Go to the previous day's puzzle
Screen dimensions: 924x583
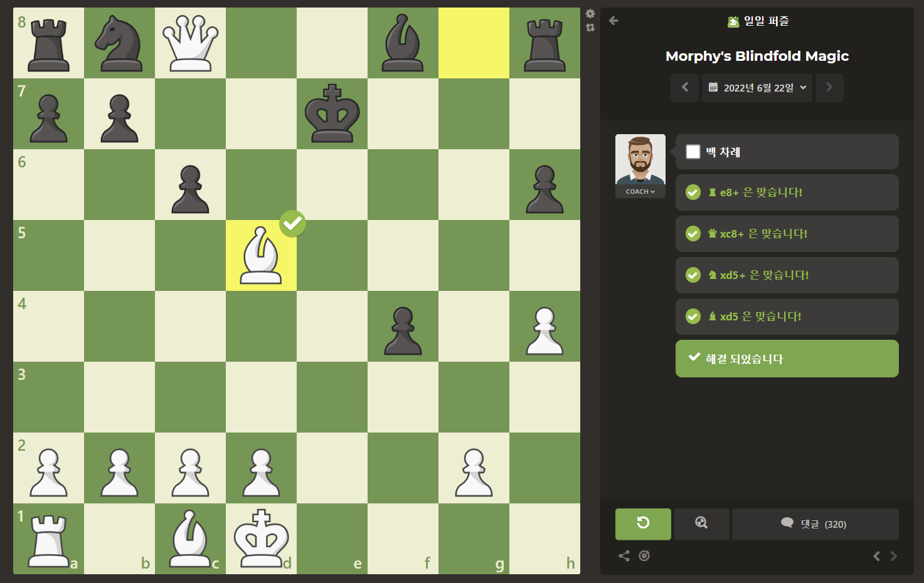click(685, 88)
